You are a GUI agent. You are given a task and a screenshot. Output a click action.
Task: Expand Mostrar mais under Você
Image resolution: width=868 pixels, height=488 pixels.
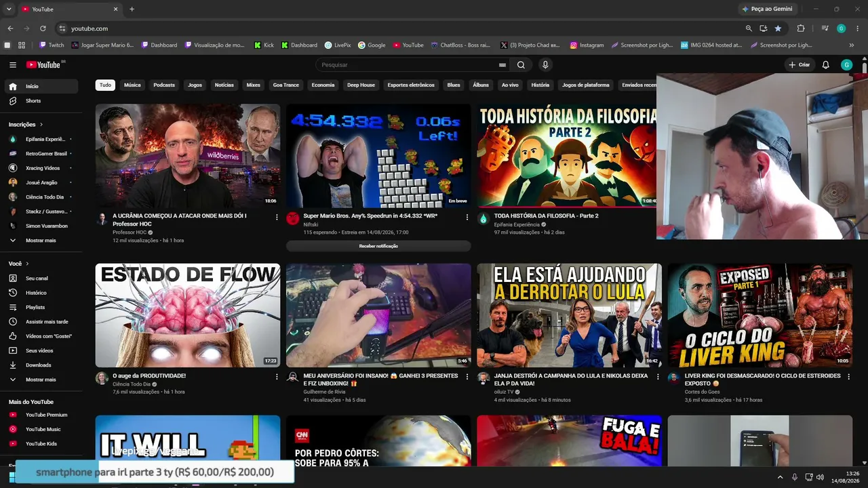click(x=41, y=380)
